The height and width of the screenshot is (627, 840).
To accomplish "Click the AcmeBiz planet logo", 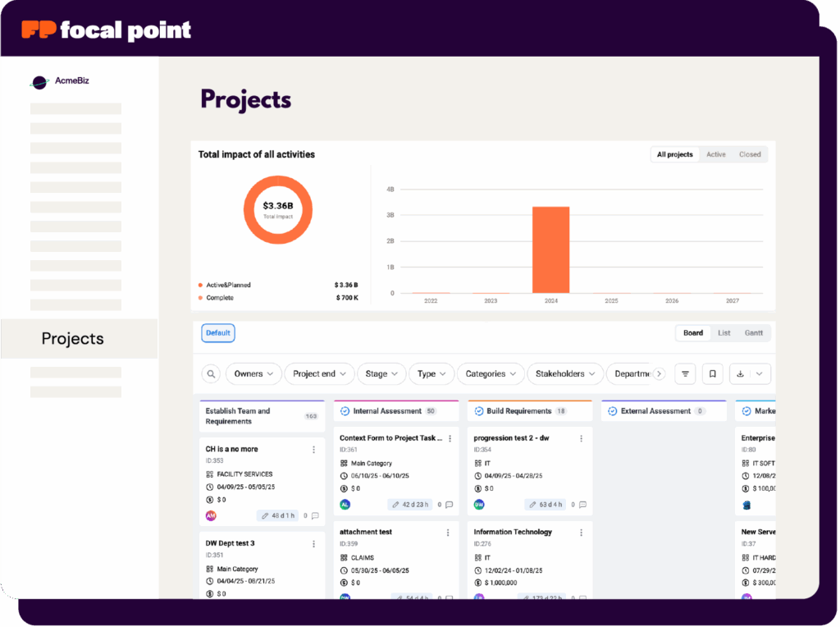I will point(39,82).
